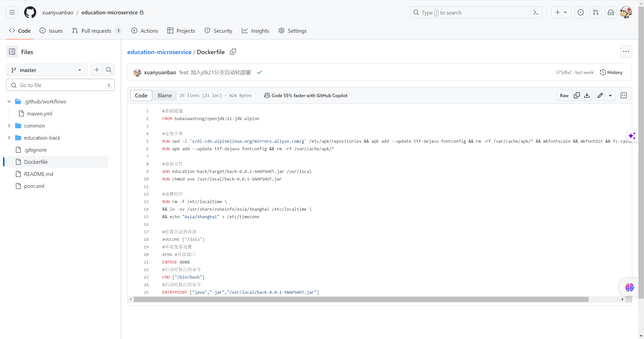Download the raw Dockerfile
This screenshot has width=644, height=339.
pyautogui.click(x=587, y=95)
